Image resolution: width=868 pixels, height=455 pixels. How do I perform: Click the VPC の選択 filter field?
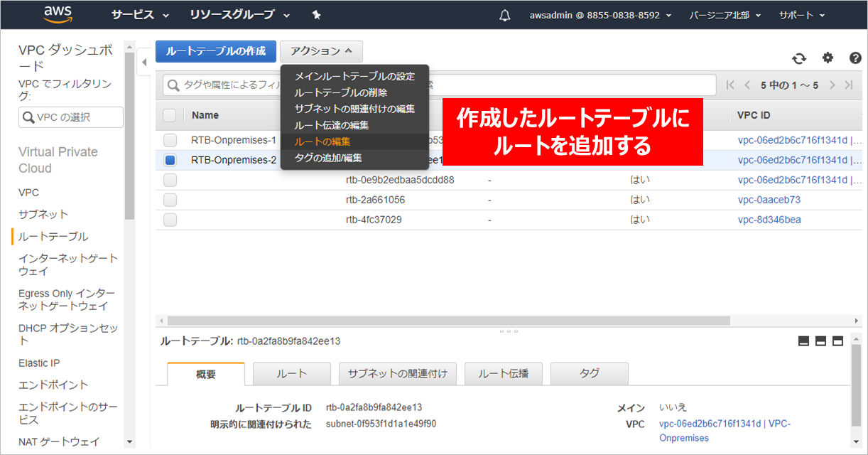click(71, 117)
